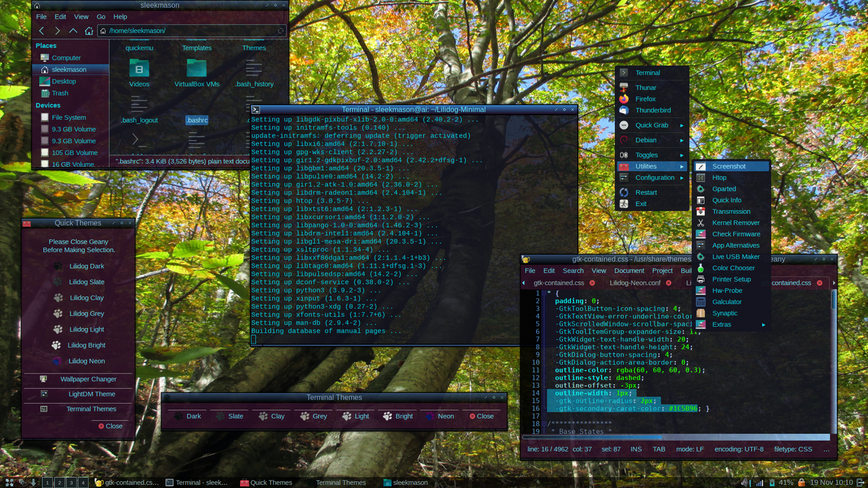This screenshot has width=868, height=488.
Task: Click the Live USB Maker icon
Action: 701,257
